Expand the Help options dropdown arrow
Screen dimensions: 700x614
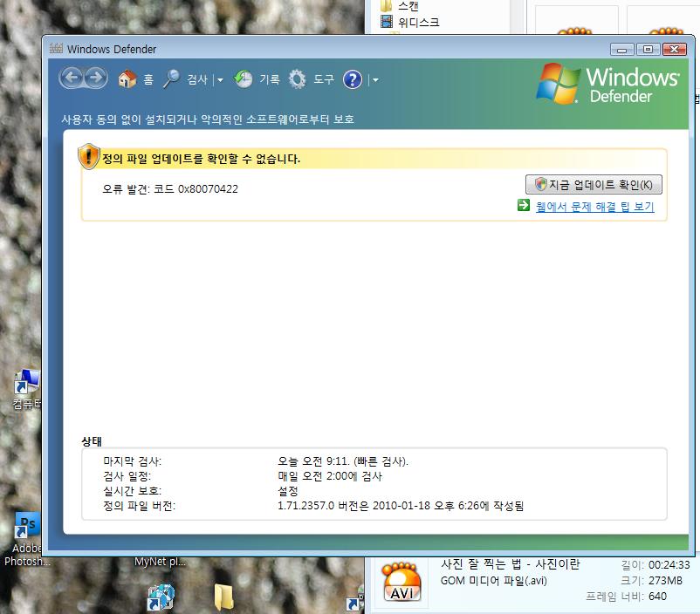(x=375, y=80)
